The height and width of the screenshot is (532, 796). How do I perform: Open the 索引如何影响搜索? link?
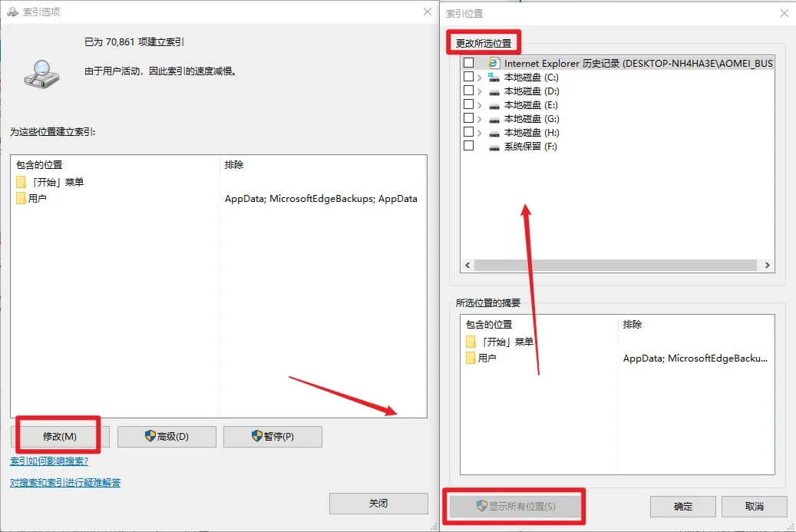click(49, 461)
